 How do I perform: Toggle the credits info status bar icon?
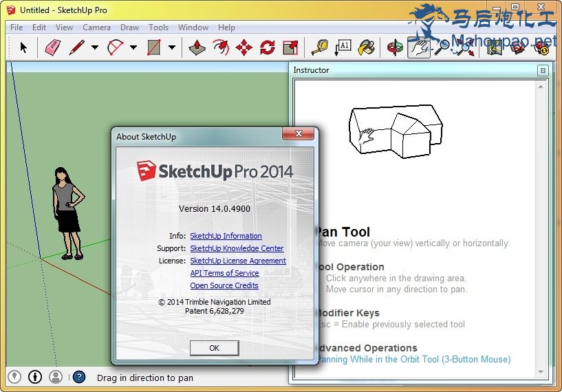(35, 377)
